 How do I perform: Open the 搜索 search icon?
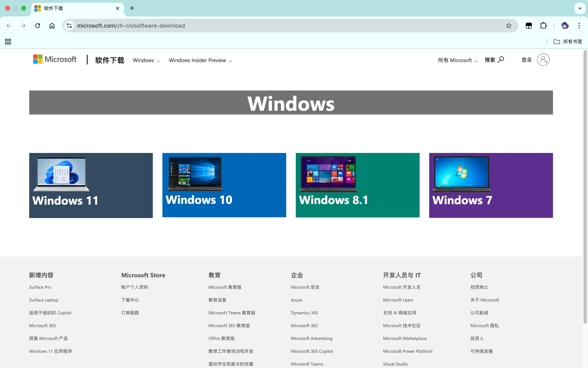click(501, 60)
